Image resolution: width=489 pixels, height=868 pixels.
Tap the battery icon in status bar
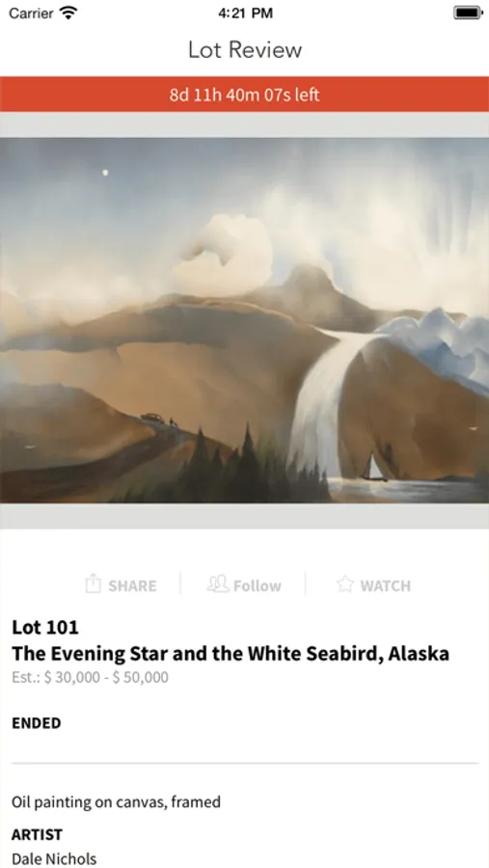point(468,13)
